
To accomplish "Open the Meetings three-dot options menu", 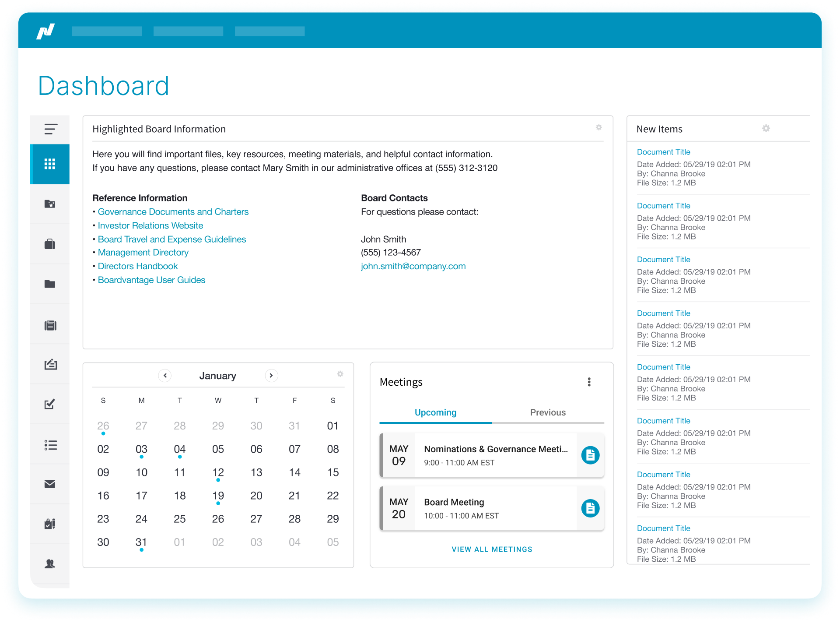I will [589, 382].
